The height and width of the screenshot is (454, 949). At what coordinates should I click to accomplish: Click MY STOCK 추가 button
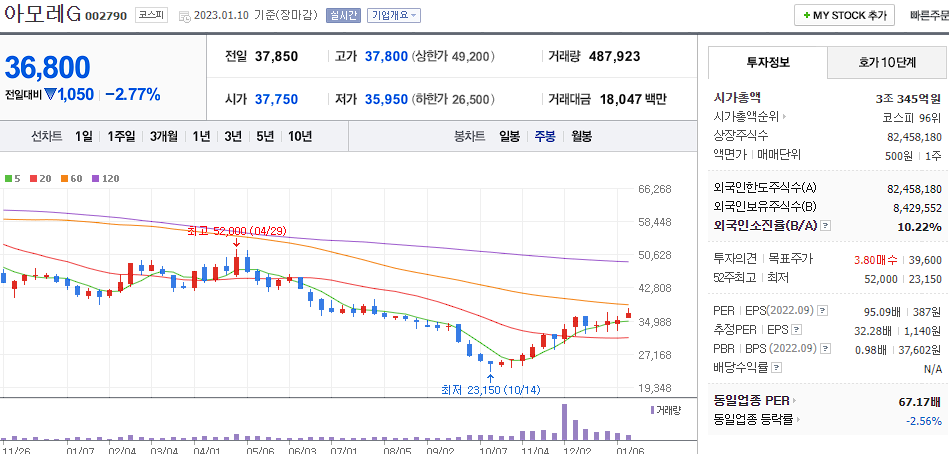844,16
